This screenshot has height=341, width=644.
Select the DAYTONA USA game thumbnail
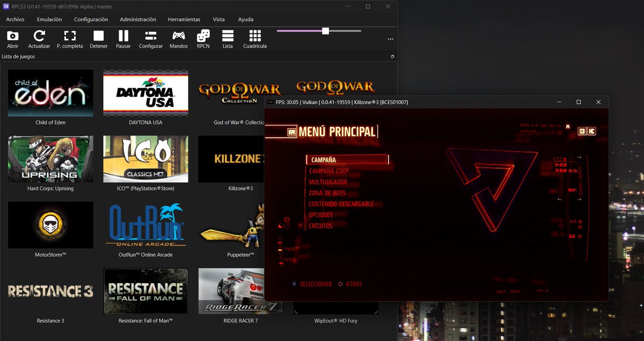coord(145,93)
